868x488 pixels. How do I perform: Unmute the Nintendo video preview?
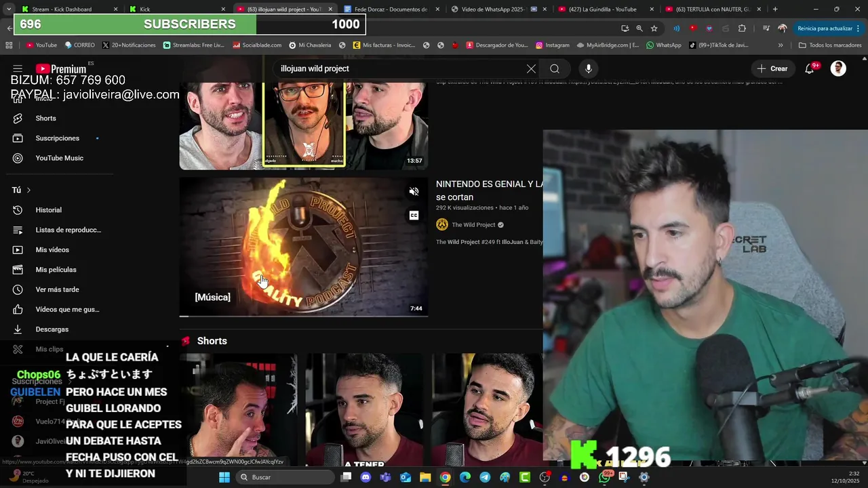(x=414, y=192)
